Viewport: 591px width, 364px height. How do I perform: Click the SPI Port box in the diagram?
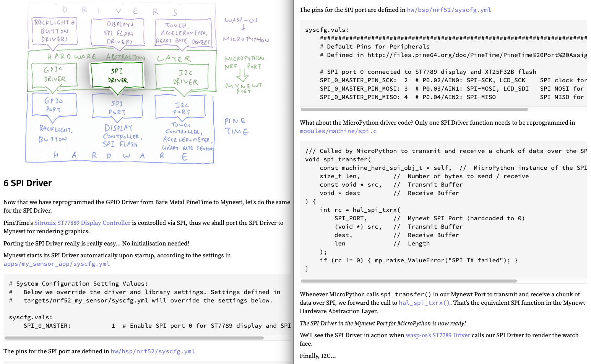coord(117,107)
